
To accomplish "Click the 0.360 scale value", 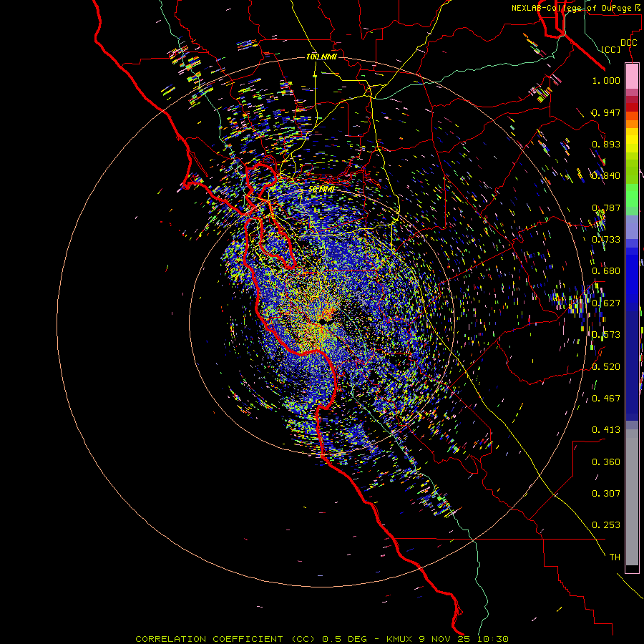I will (606, 462).
